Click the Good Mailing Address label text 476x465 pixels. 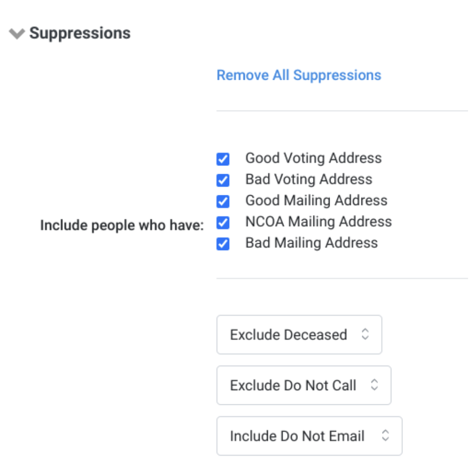coord(316,201)
